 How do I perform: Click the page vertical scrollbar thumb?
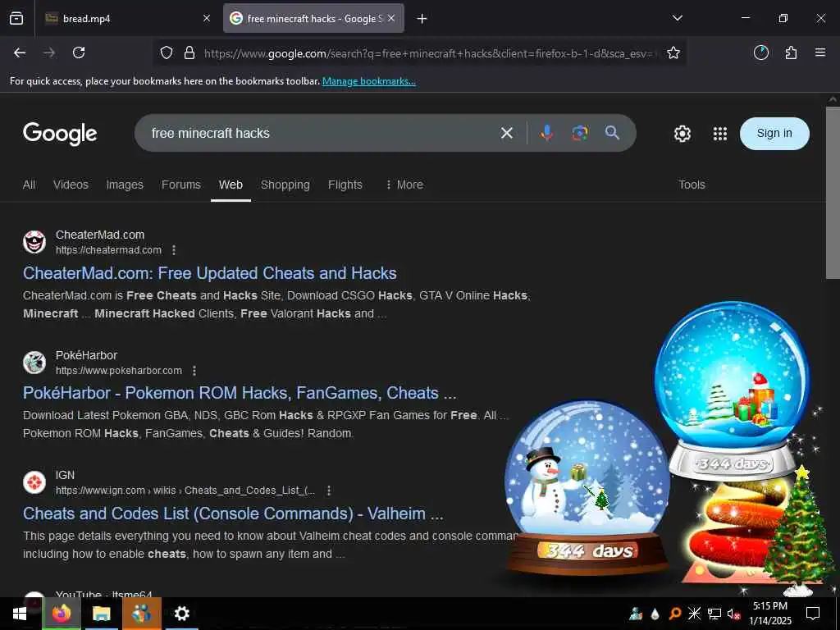(833, 193)
